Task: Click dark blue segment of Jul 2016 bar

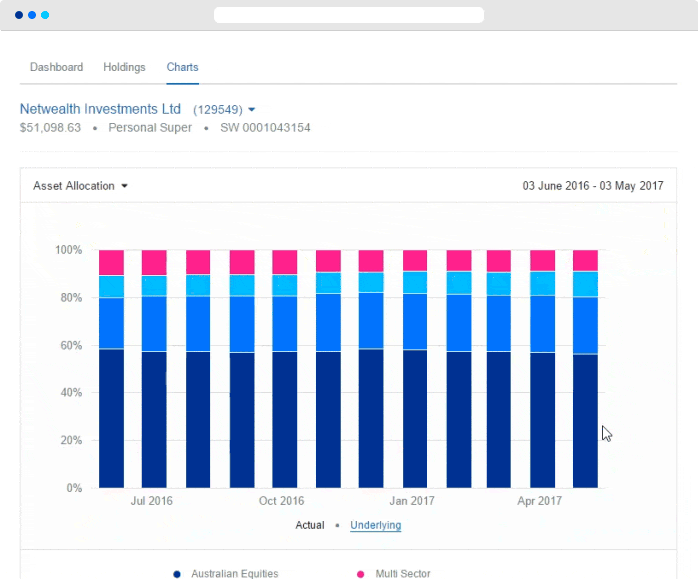Action: [x=154, y=420]
